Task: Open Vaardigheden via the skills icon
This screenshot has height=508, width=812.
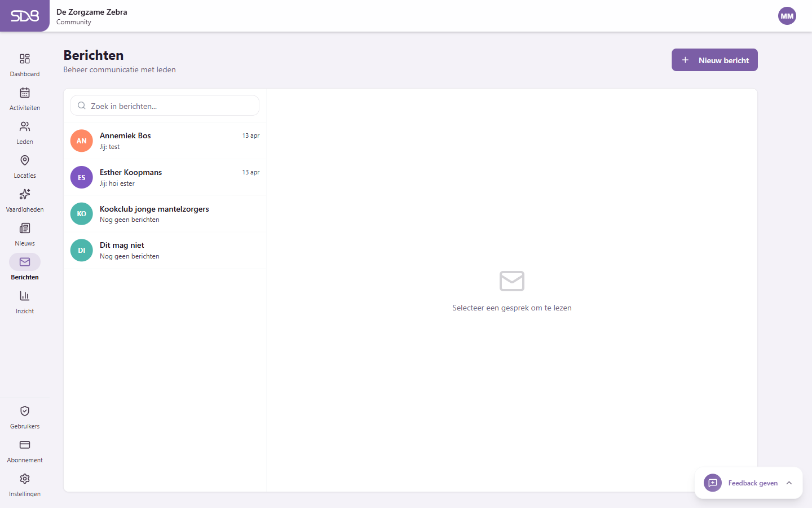Action: (x=25, y=194)
